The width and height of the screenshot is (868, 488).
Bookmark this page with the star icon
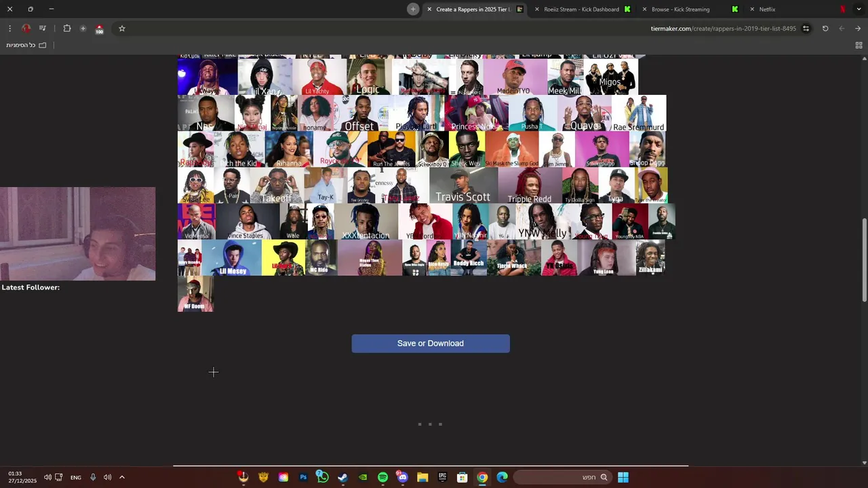pyautogui.click(x=122, y=28)
